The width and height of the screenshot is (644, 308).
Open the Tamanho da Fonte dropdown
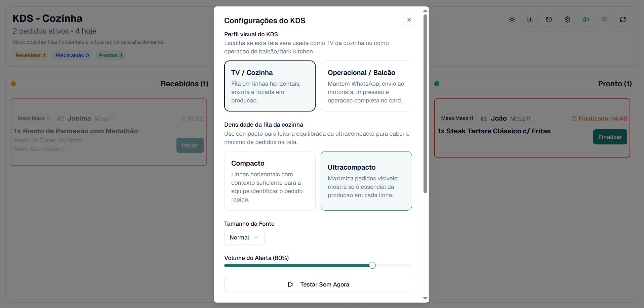click(244, 237)
